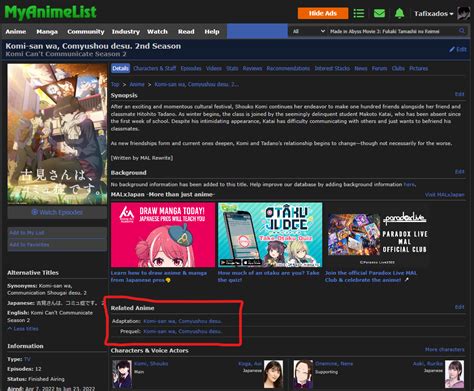Open the Industry navigation menu
This screenshot has width=474, height=391.
click(x=126, y=32)
